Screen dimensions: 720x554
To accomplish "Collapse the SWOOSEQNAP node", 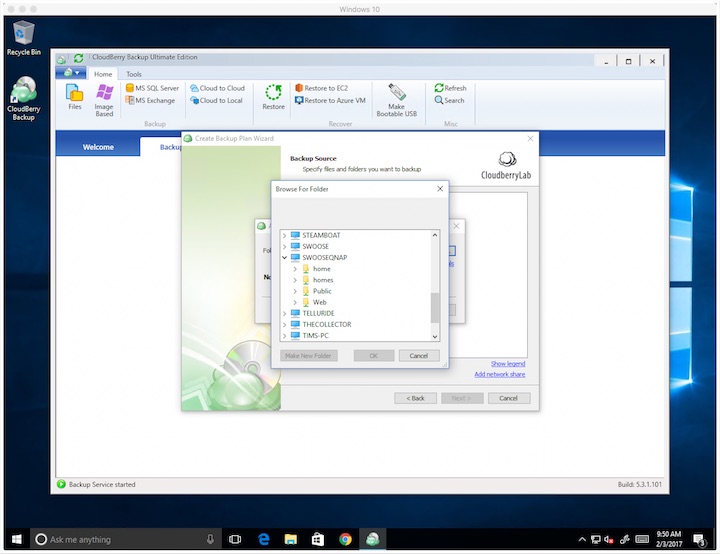I will click(x=284, y=257).
